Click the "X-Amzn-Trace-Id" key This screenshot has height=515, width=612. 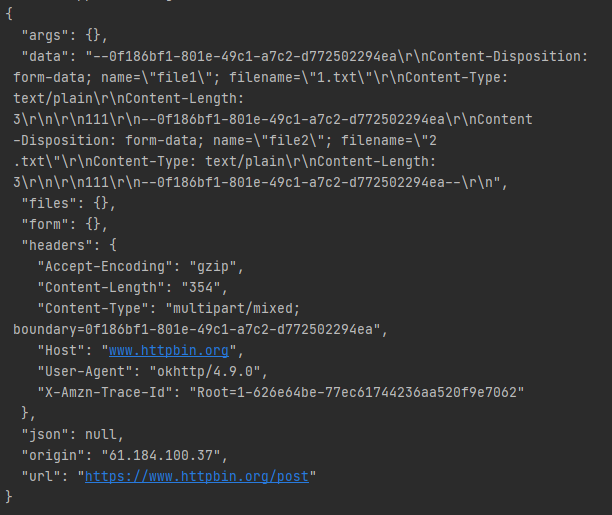click(105, 392)
